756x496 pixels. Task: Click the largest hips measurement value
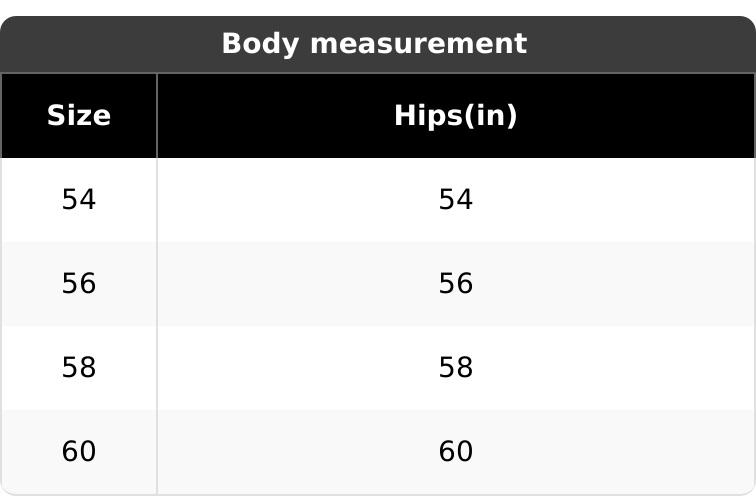click(455, 452)
